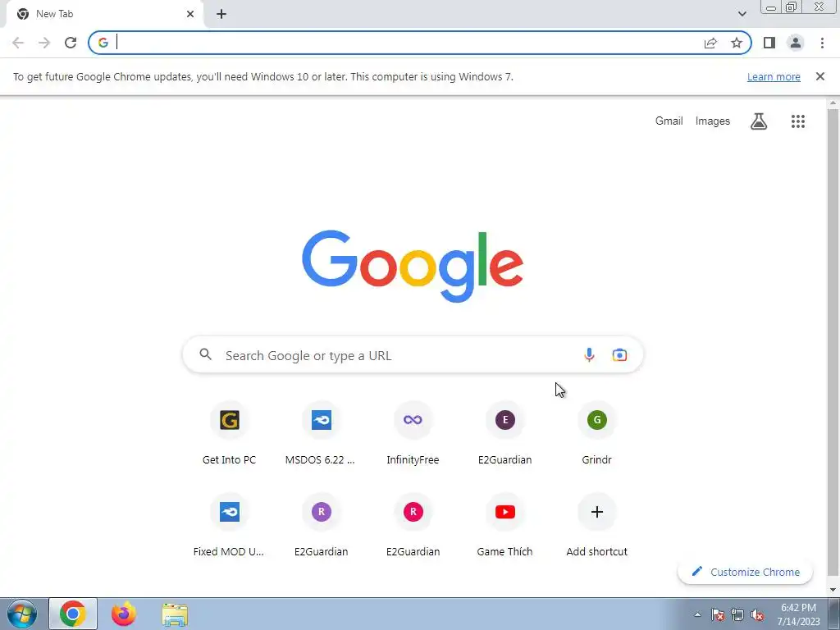Image resolution: width=840 pixels, height=630 pixels.
Task: Click the Customize Chrome button
Action: (745, 572)
